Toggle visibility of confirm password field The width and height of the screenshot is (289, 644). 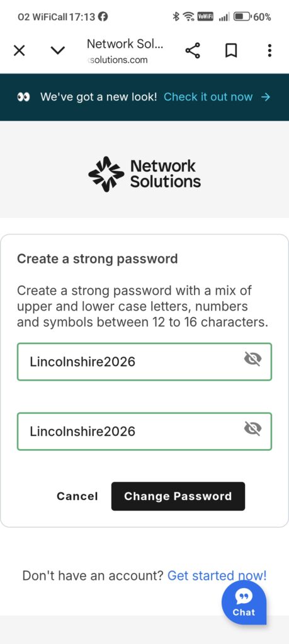point(252,429)
